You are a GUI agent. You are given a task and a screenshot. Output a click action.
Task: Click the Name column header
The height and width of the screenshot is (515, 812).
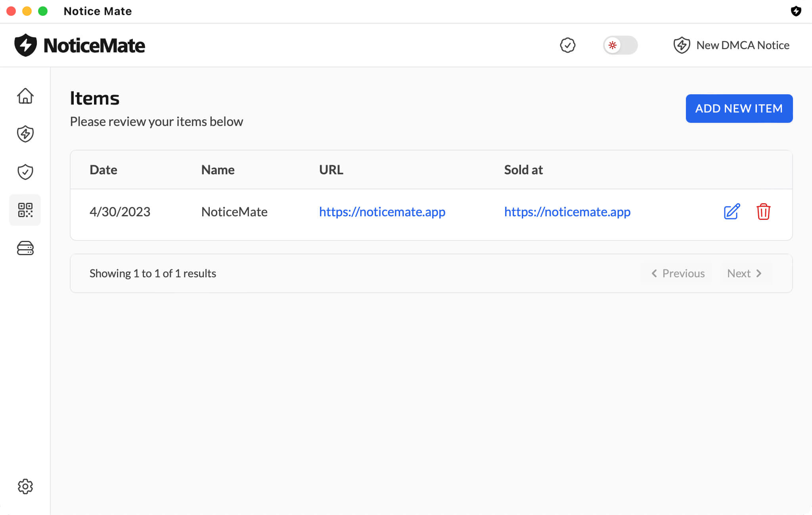(218, 170)
